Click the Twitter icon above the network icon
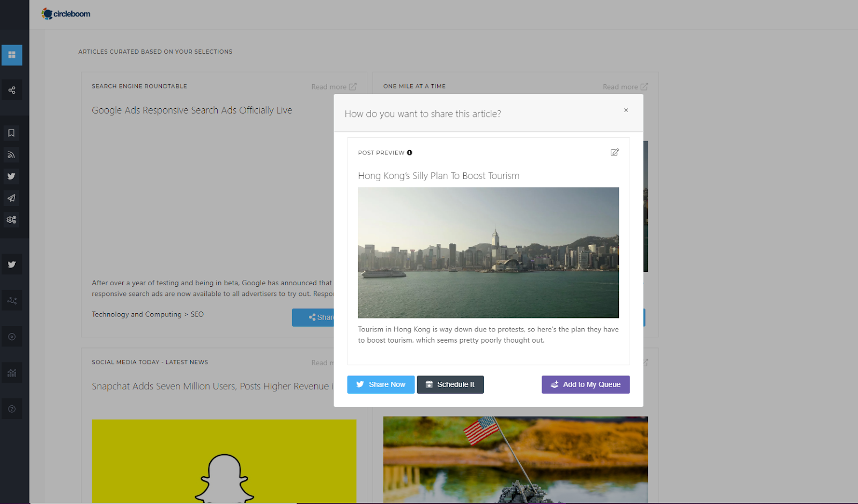 click(x=12, y=264)
